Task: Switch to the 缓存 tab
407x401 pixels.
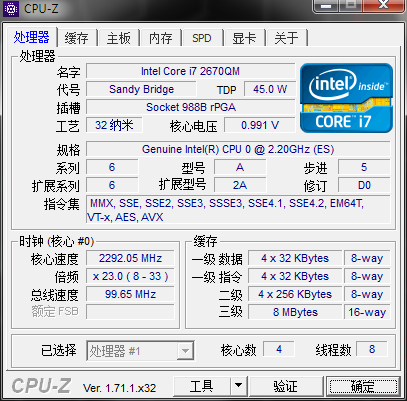Action: click(77, 38)
